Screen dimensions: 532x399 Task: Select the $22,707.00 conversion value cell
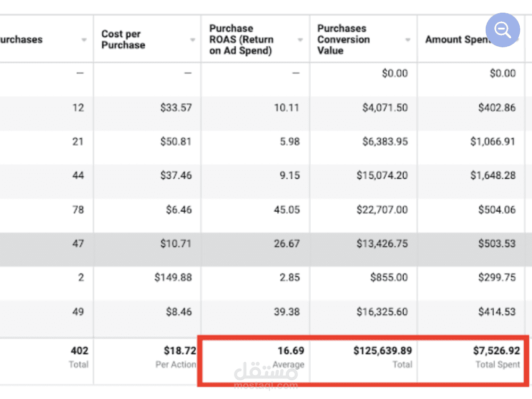(382, 210)
